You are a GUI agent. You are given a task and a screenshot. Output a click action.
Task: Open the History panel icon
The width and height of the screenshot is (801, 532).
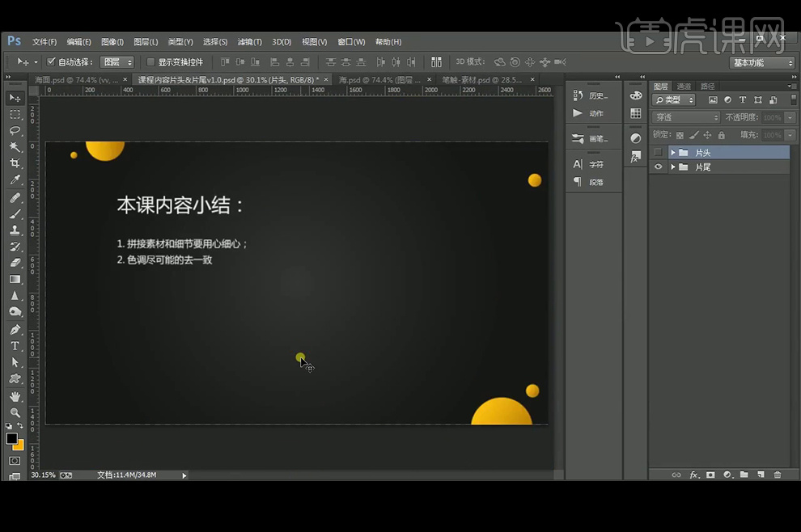578,95
